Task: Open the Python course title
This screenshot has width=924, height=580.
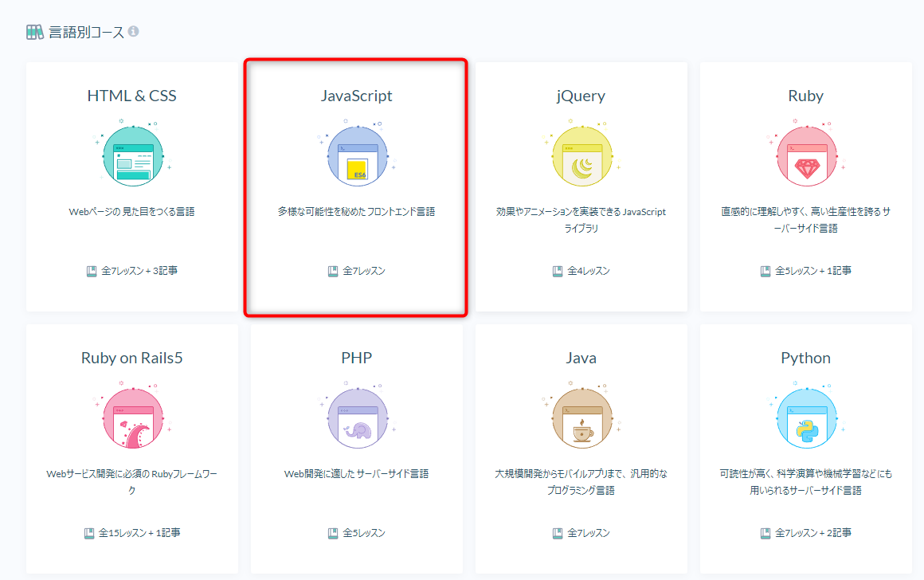Action: click(x=805, y=359)
